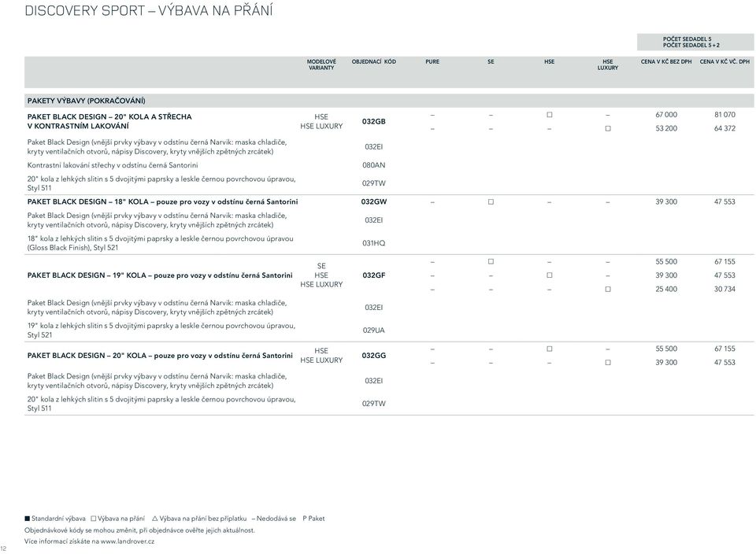
Task: Click the price 25 400
Action: [666, 289]
